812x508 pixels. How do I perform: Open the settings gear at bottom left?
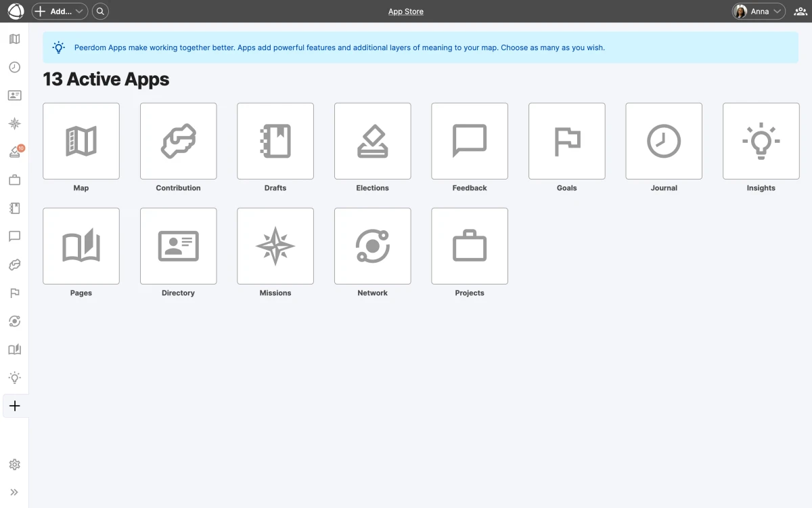click(14, 465)
